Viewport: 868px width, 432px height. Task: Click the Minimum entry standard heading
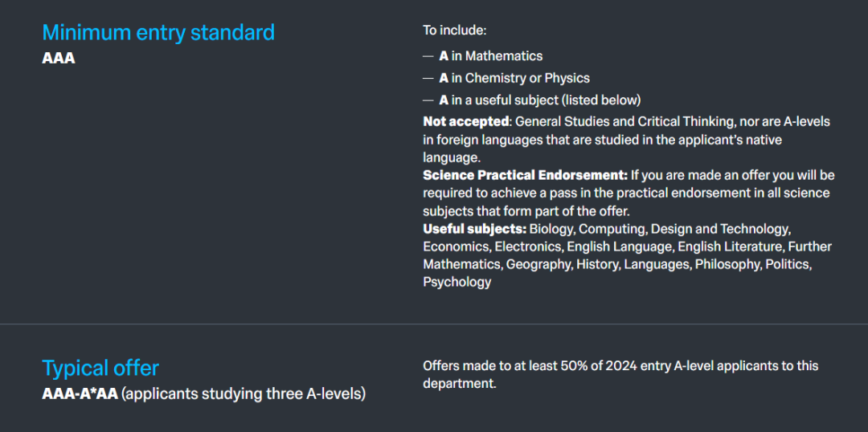[158, 33]
